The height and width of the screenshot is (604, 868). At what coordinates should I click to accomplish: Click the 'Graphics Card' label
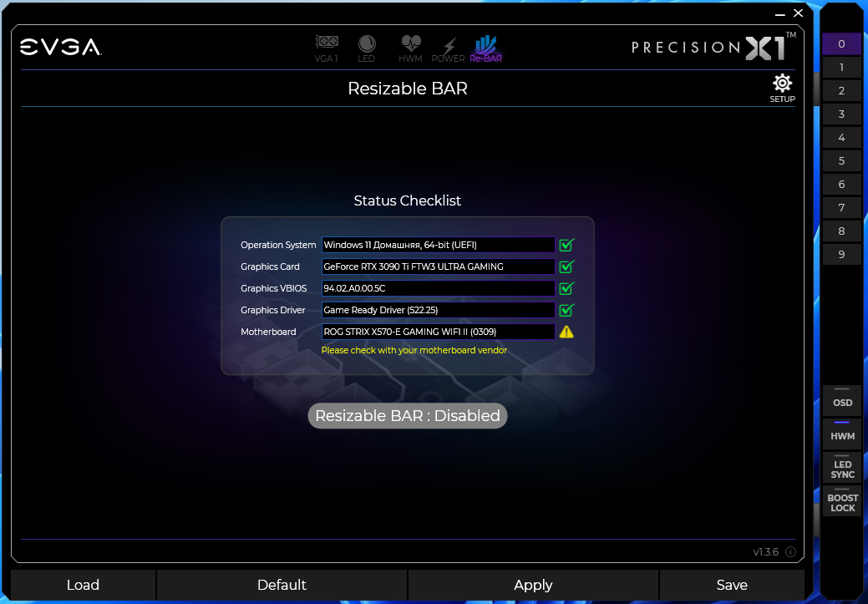coord(270,266)
